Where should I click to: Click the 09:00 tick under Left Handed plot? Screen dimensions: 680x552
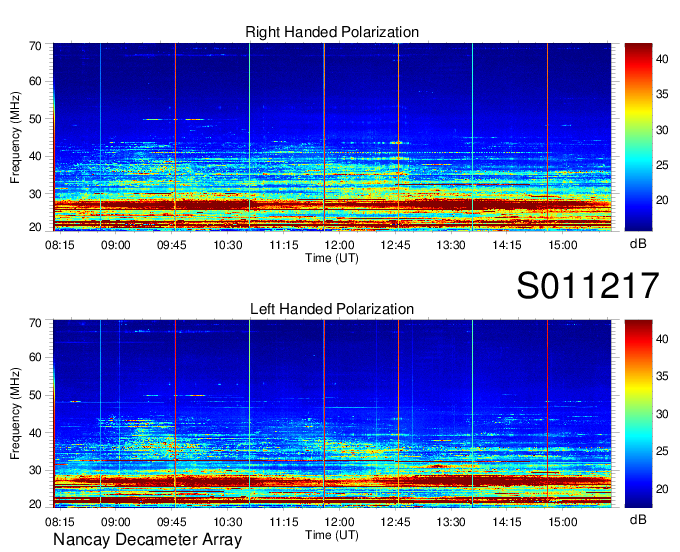coord(116,522)
